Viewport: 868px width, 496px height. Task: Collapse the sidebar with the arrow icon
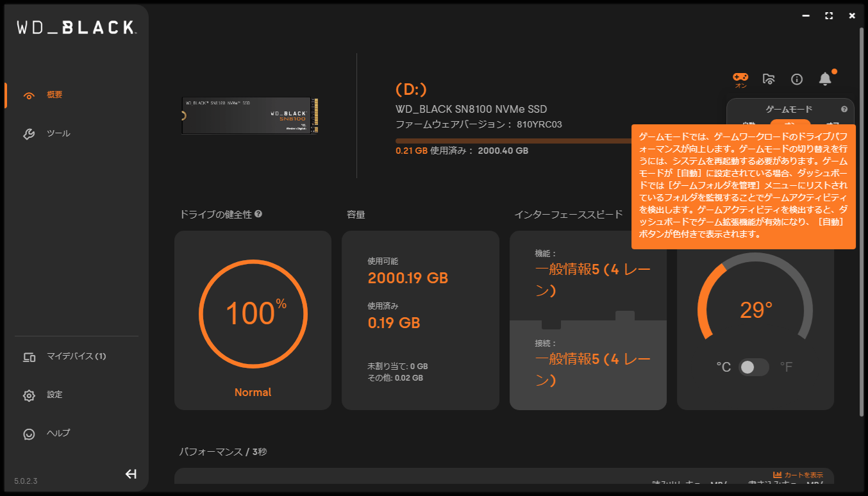pos(131,474)
